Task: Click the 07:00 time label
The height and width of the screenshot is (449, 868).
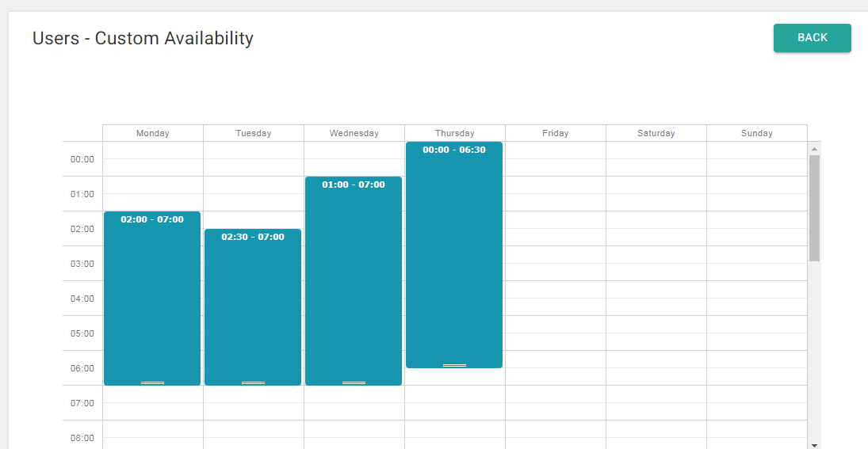Action: tap(82, 403)
